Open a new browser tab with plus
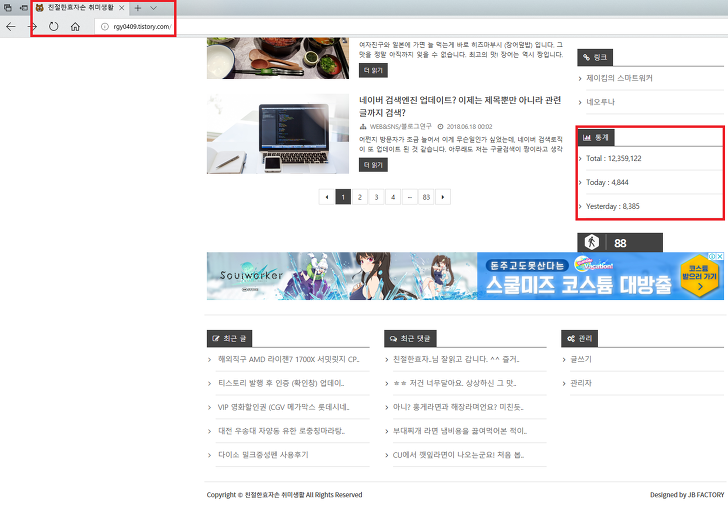 [137, 8]
